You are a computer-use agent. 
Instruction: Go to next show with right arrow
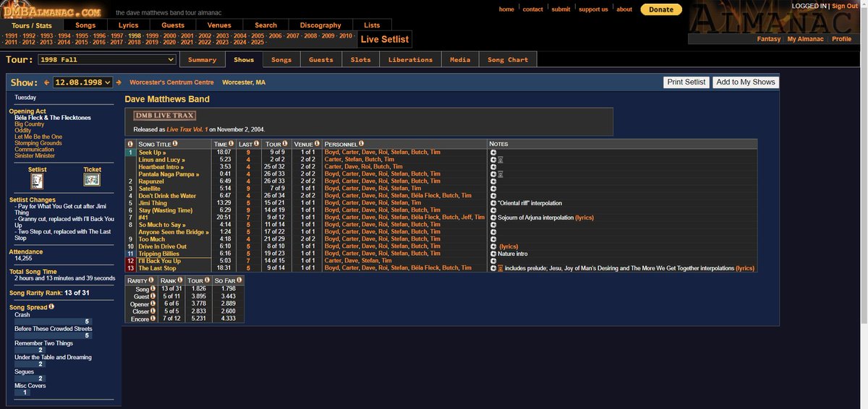[x=119, y=82]
